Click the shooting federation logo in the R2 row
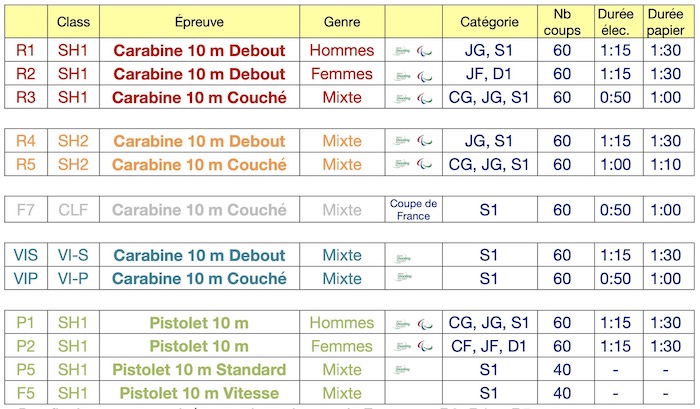The image size is (700, 409). (402, 75)
